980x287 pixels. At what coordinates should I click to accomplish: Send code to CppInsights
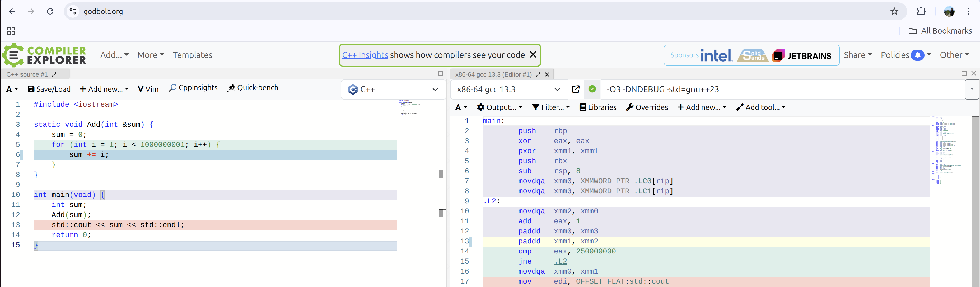click(x=193, y=87)
